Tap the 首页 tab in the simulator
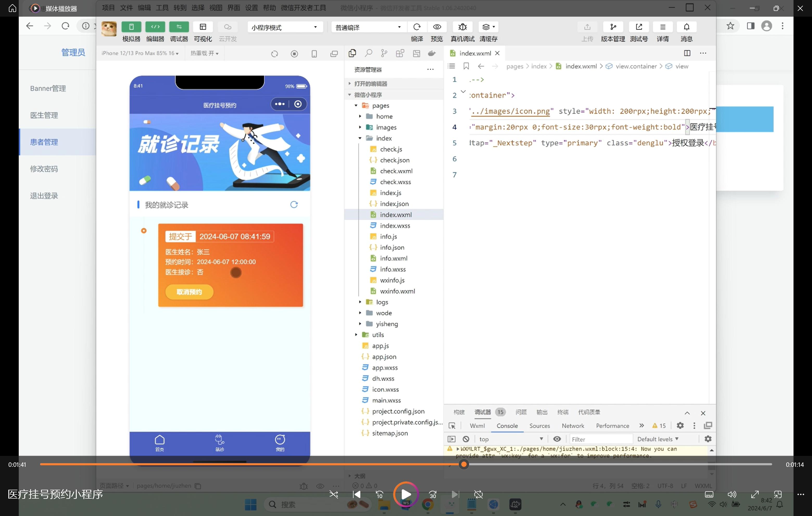The image size is (812, 516). click(x=160, y=443)
